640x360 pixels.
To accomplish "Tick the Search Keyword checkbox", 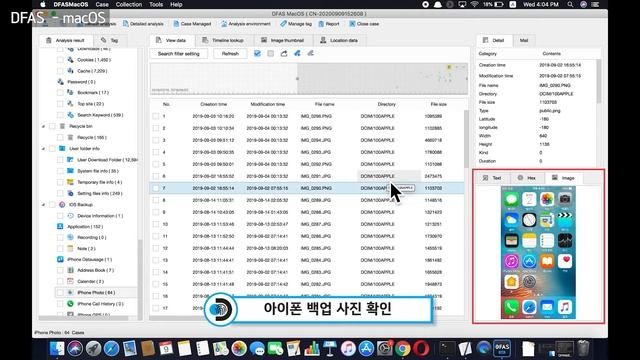I will click(x=60, y=115).
